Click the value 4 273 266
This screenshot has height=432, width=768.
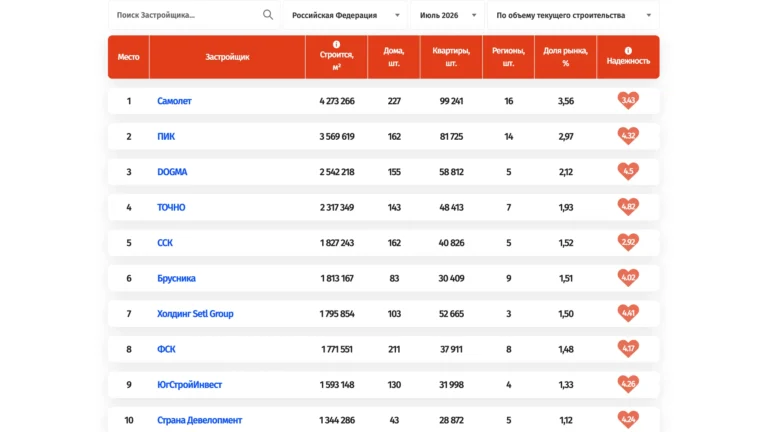click(337, 101)
